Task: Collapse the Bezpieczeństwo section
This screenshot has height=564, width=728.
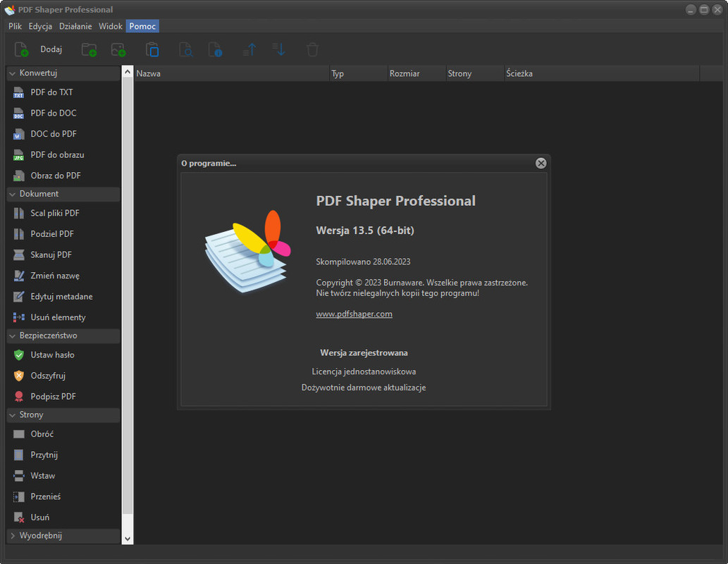Action: coord(13,336)
